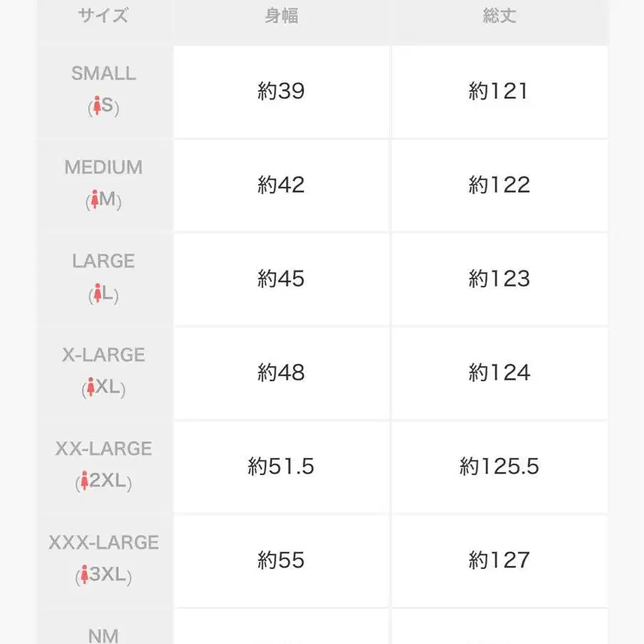Click the red woman icon beside M
This screenshot has width=644, height=644.
[x=95, y=199]
